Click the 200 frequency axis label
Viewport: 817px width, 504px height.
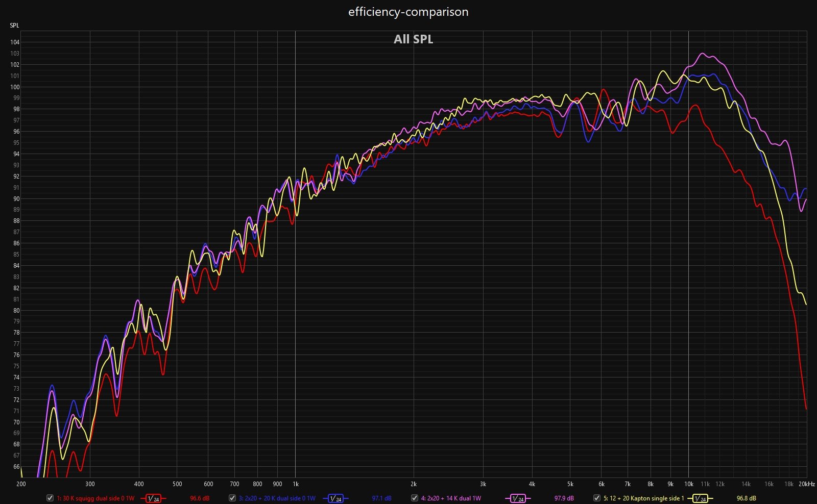21,484
